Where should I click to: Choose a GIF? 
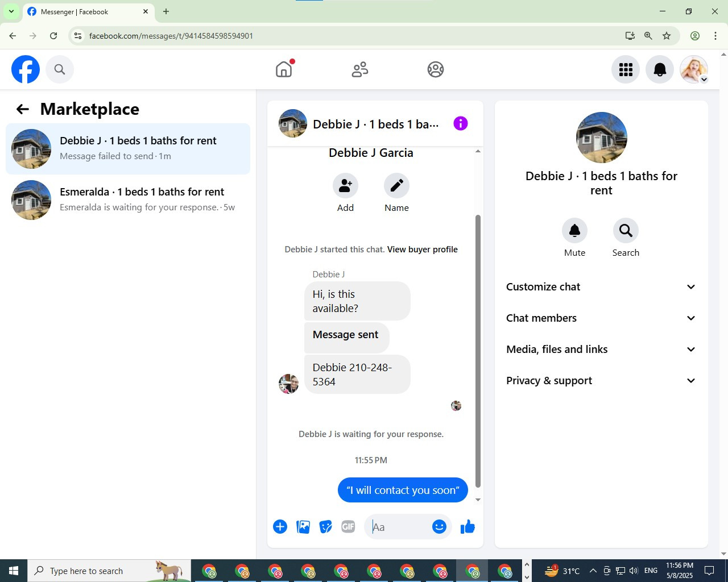point(348,527)
